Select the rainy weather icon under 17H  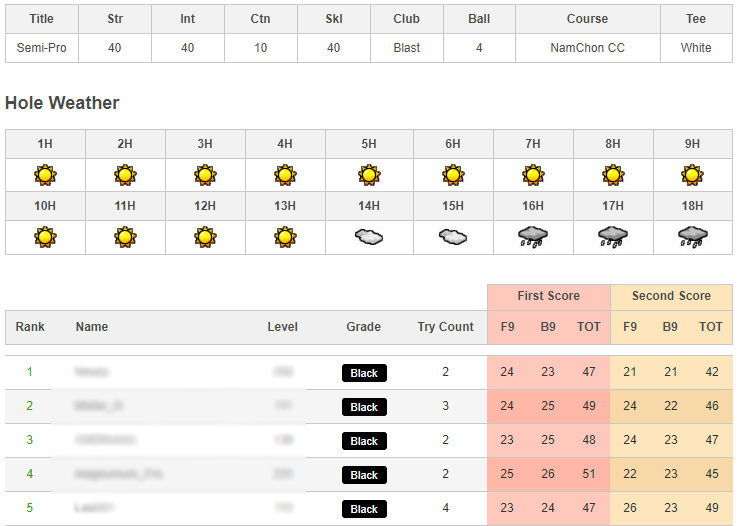coord(613,237)
